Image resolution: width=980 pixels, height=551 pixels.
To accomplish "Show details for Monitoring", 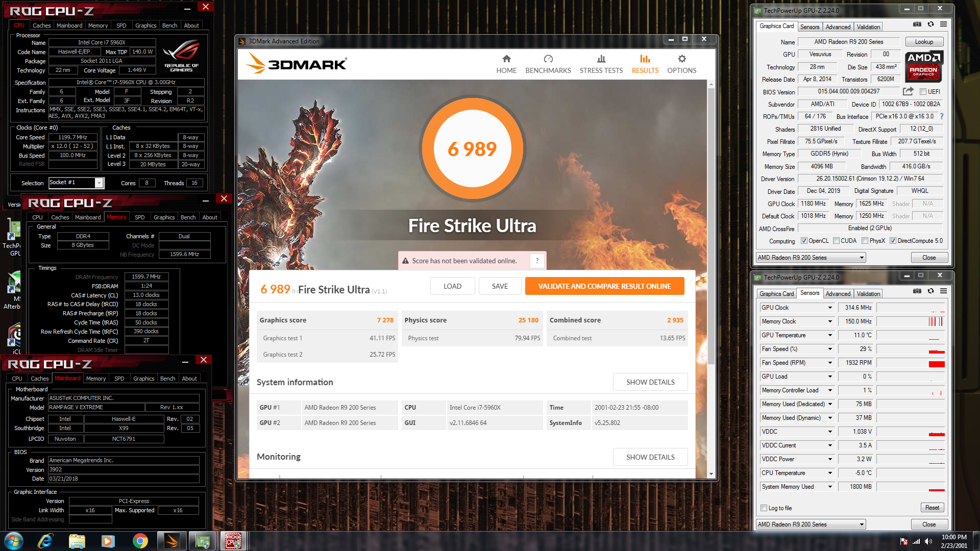I will (x=650, y=457).
